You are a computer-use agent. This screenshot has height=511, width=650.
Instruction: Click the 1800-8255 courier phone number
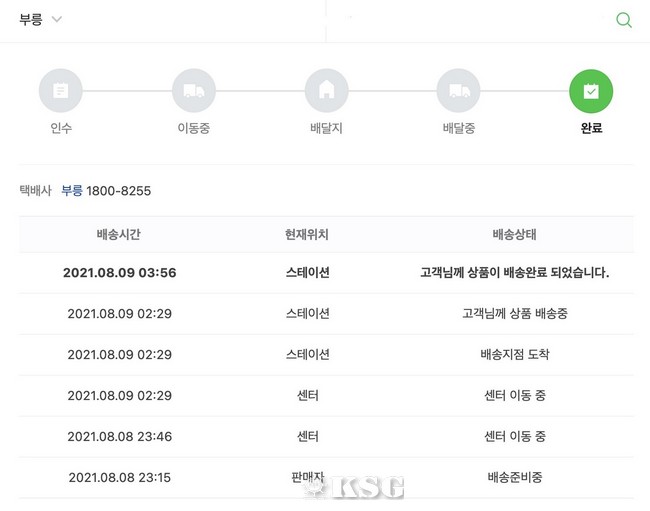[x=120, y=190]
